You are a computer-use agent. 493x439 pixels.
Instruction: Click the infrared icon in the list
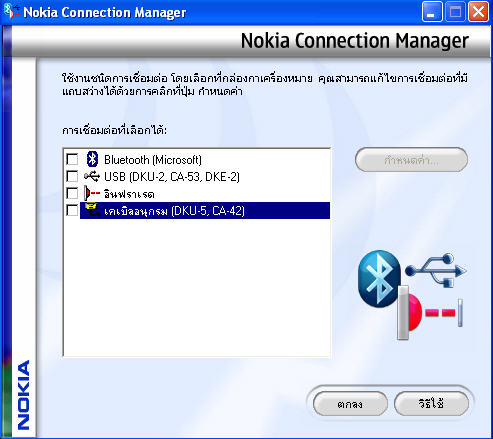92,193
